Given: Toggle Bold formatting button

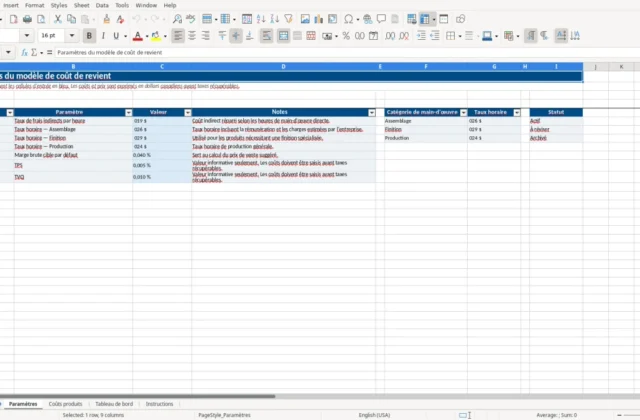Looking at the screenshot, I should pos(89,36).
